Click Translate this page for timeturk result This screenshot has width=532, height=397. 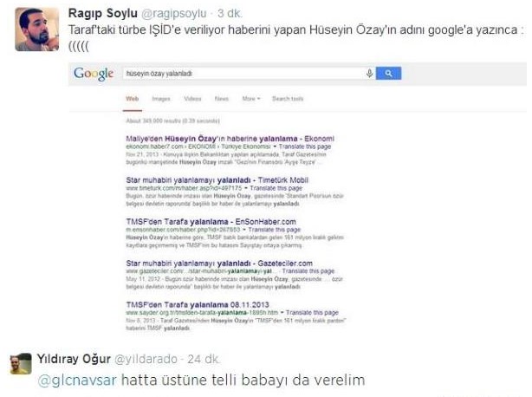(276, 188)
